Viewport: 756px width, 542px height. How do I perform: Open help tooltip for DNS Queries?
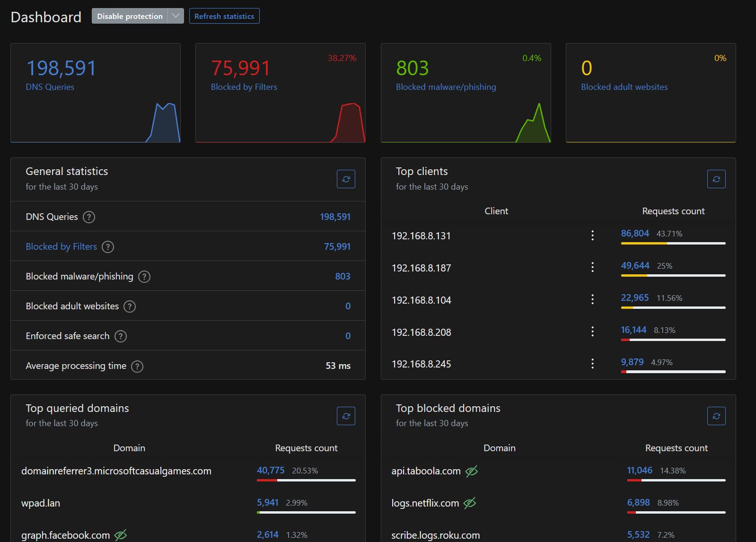click(x=89, y=217)
